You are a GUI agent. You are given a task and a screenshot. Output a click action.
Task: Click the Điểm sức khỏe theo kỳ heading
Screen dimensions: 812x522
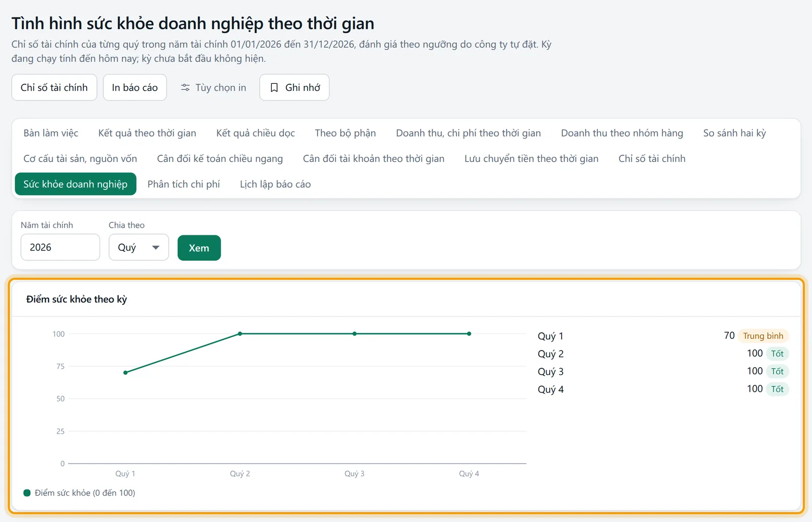tap(77, 299)
